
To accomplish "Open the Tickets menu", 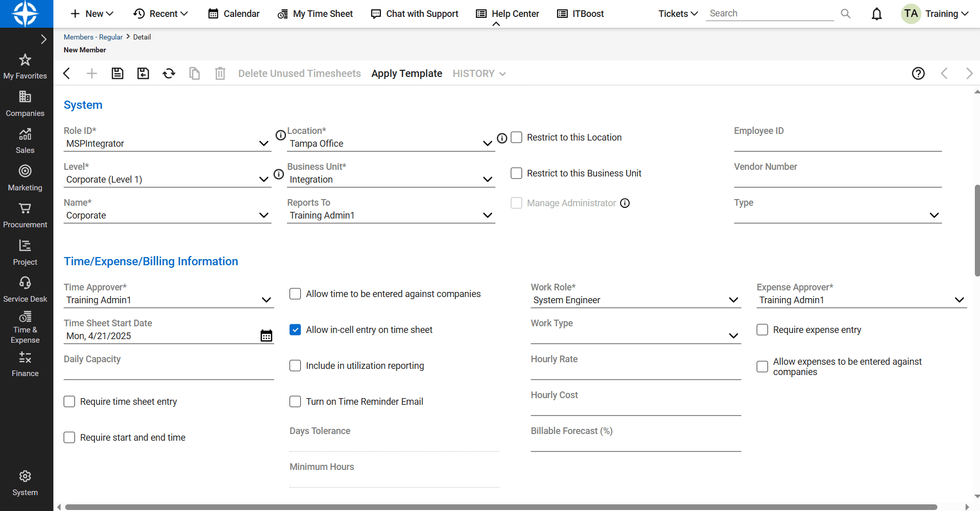I will [x=678, y=14].
